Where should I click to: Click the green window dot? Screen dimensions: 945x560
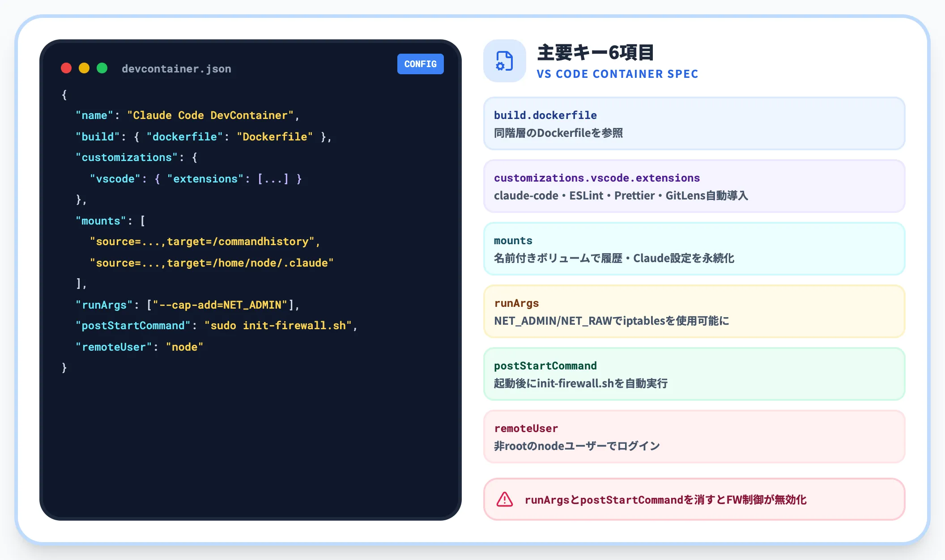click(102, 68)
